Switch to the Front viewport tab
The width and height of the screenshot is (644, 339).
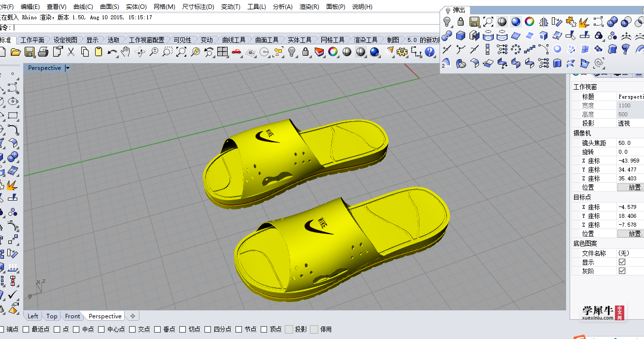coord(72,316)
